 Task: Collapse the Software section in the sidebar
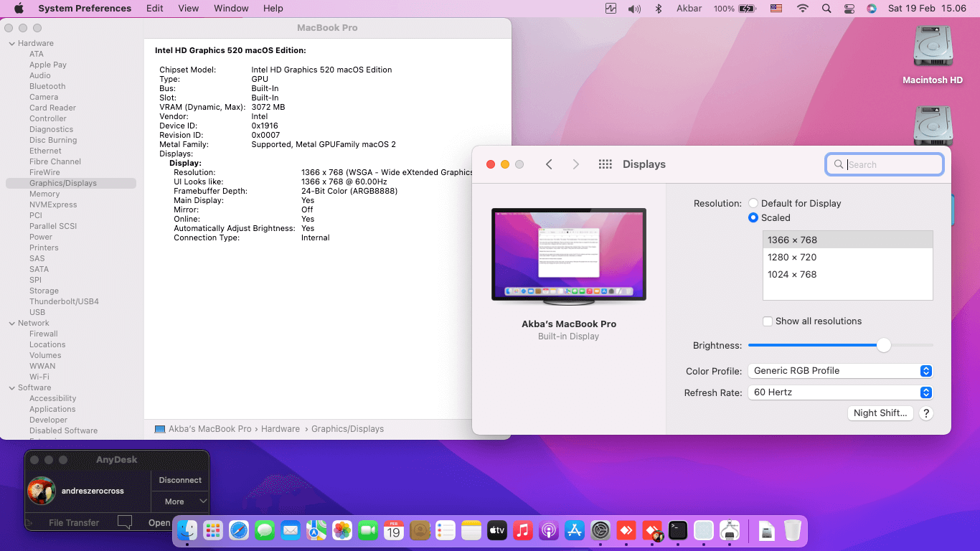tap(11, 387)
